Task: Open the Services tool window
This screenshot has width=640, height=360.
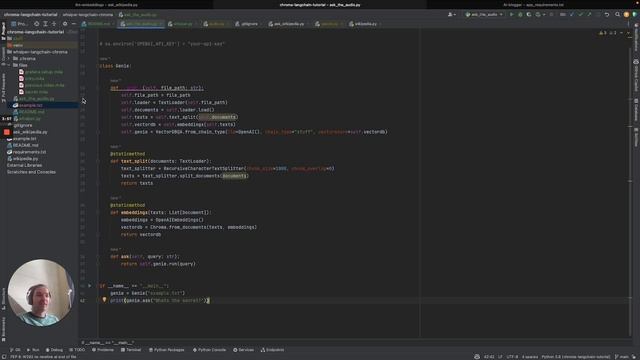Action: click(243, 350)
